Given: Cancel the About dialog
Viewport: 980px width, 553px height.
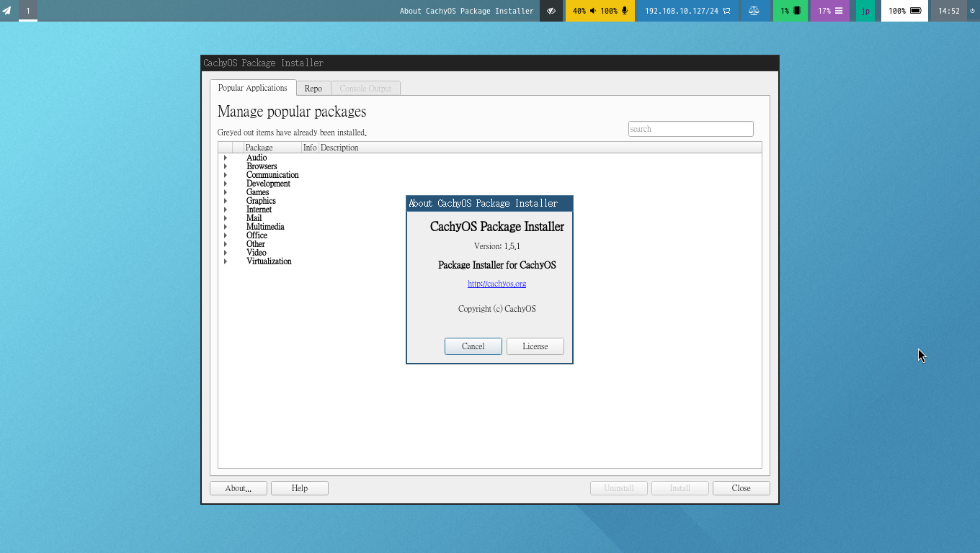Looking at the screenshot, I should 473,346.
